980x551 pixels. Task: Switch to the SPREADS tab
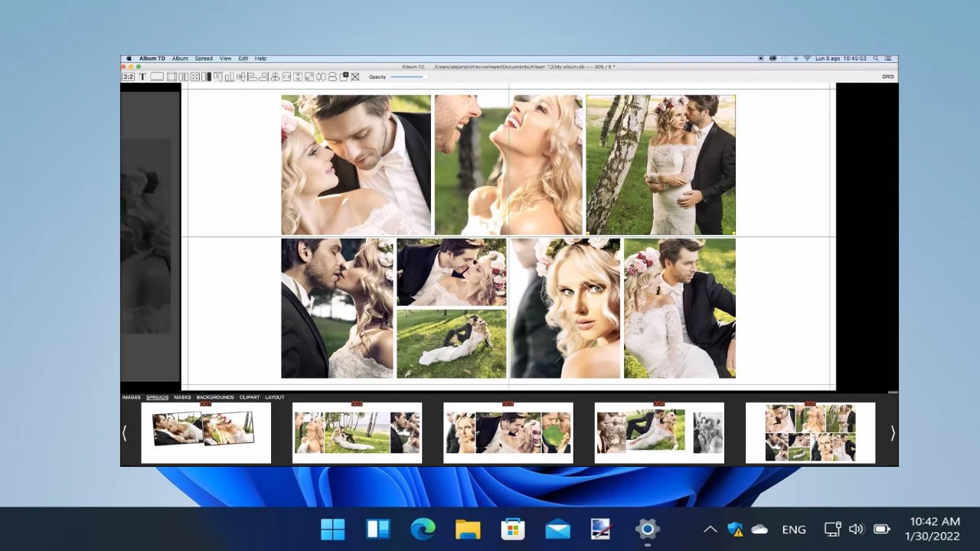tap(157, 397)
